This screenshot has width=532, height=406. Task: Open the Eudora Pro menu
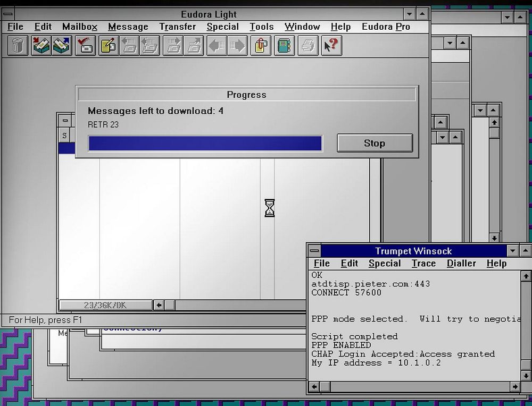[x=386, y=27]
